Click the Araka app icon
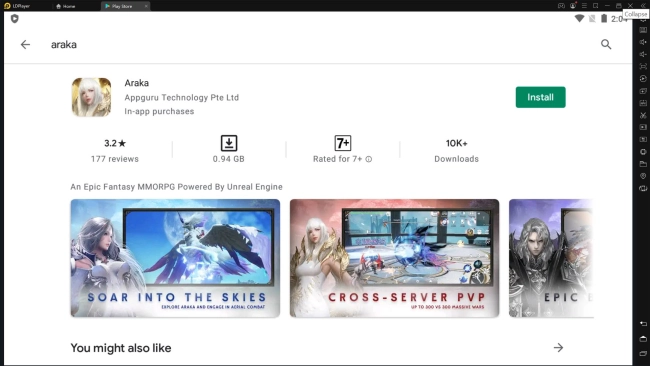Screen dimensions: 650x366 pos(91,97)
